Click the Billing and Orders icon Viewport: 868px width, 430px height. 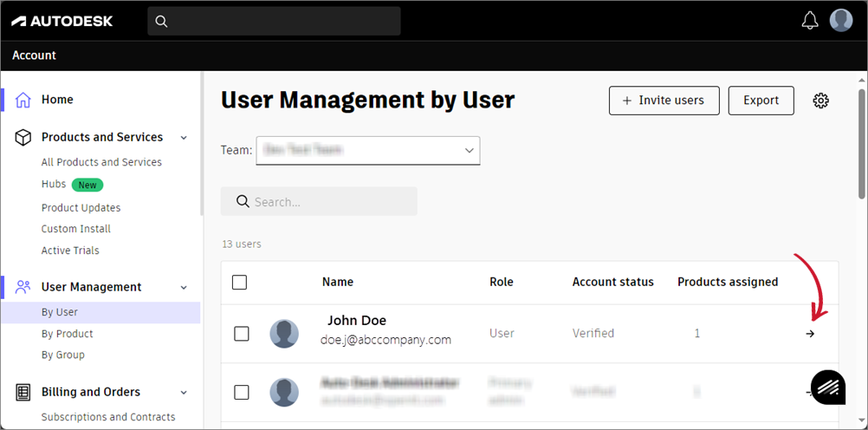point(23,392)
